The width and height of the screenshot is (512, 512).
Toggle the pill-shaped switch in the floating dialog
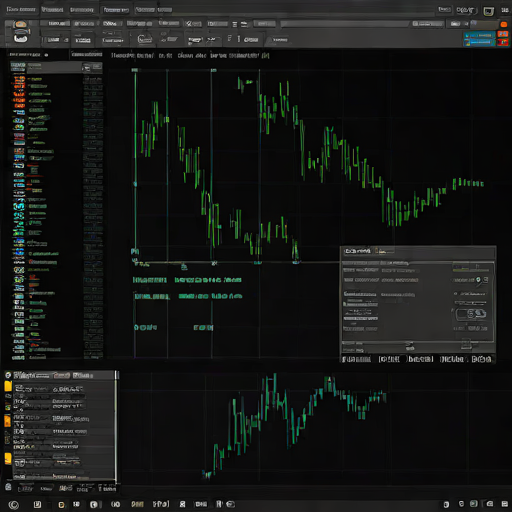[471, 314]
